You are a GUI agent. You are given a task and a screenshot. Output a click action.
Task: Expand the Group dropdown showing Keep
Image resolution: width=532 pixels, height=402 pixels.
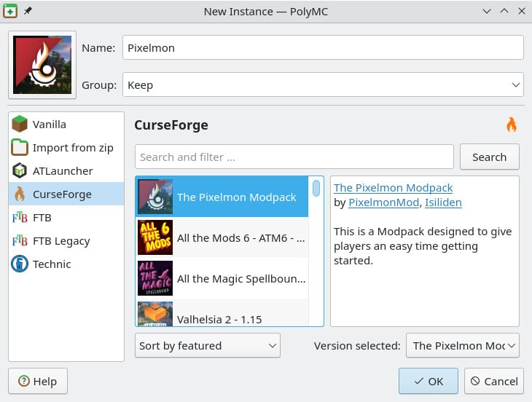pyautogui.click(x=323, y=85)
